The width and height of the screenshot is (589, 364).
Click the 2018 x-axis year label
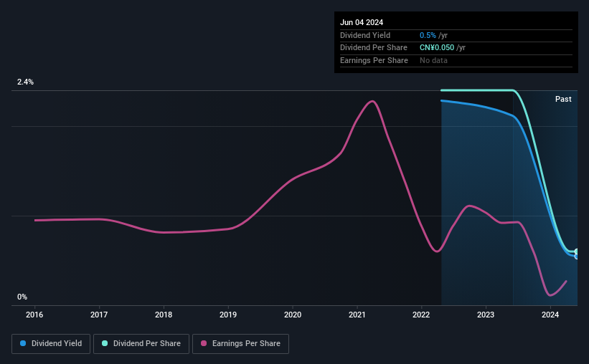(x=164, y=315)
